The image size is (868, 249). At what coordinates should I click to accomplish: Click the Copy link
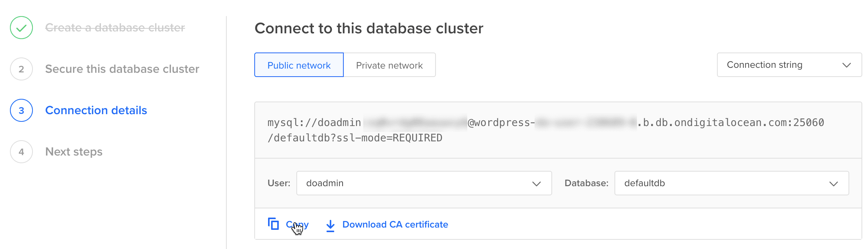pyautogui.click(x=297, y=224)
